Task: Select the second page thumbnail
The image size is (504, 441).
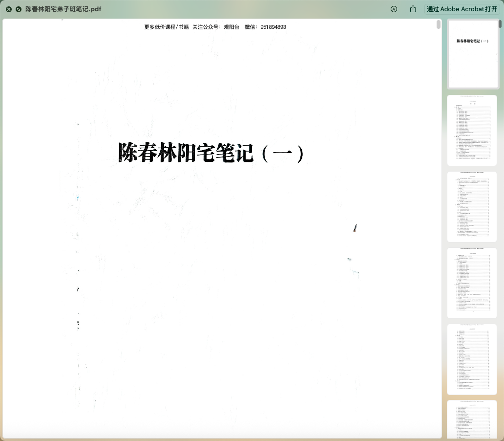Action: [472, 130]
